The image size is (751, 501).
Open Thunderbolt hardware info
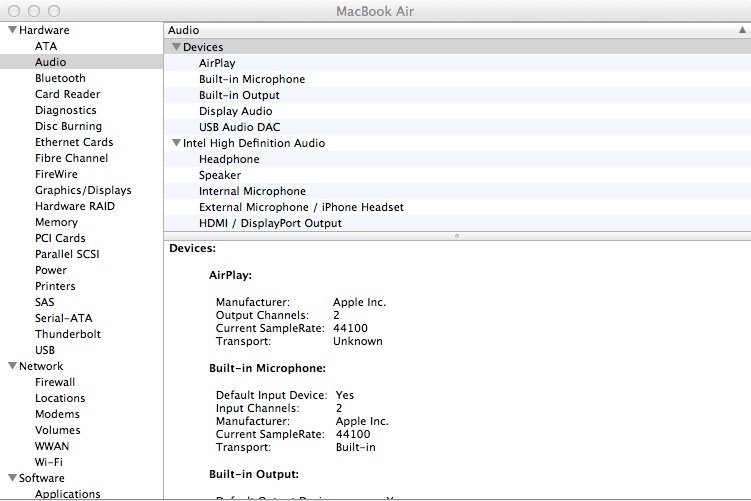(68, 334)
